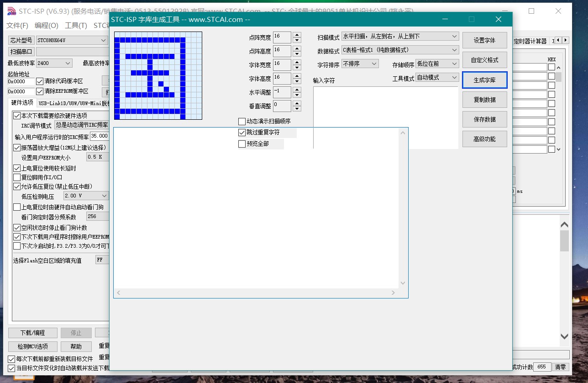Decrease 垂直调整 with the down spinner arrow
This screenshot has height=383, width=588.
click(x=297, y=109)
